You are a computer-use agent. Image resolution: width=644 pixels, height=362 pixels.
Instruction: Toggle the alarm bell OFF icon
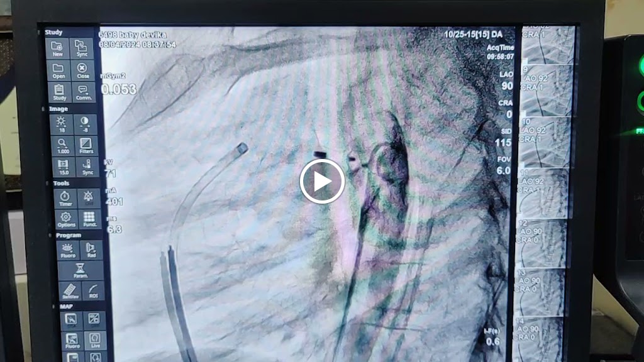pyautogui.click(x=89, y=199)
